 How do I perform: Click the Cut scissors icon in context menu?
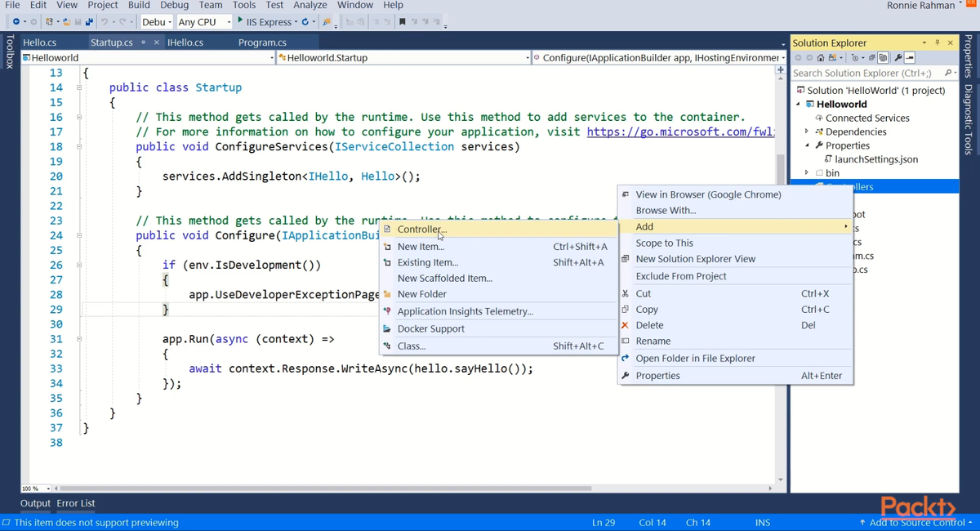626,293
